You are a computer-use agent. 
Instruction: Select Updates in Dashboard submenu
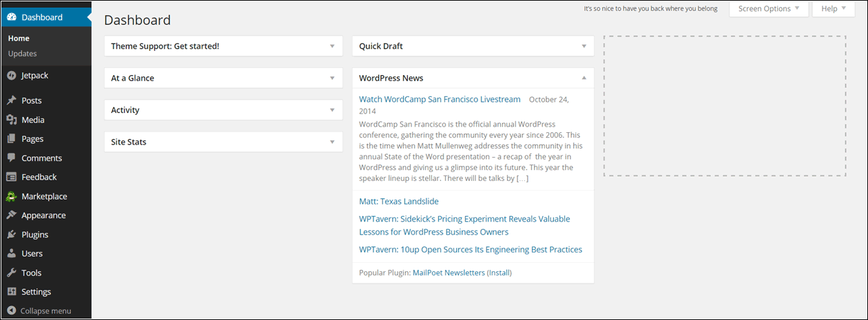click(23, 54)
